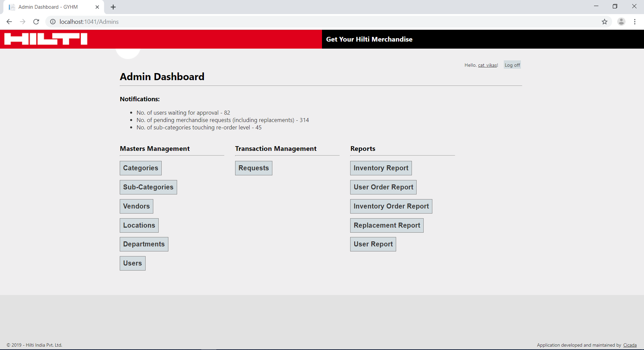Open Sub-Categories management
The width and height of the screenshot is (644, 350).
tap(148, 187)
